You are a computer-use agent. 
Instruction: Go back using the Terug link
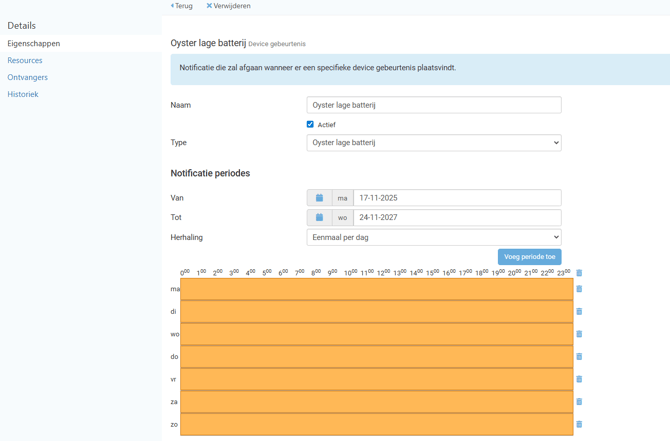click(182, 6)
